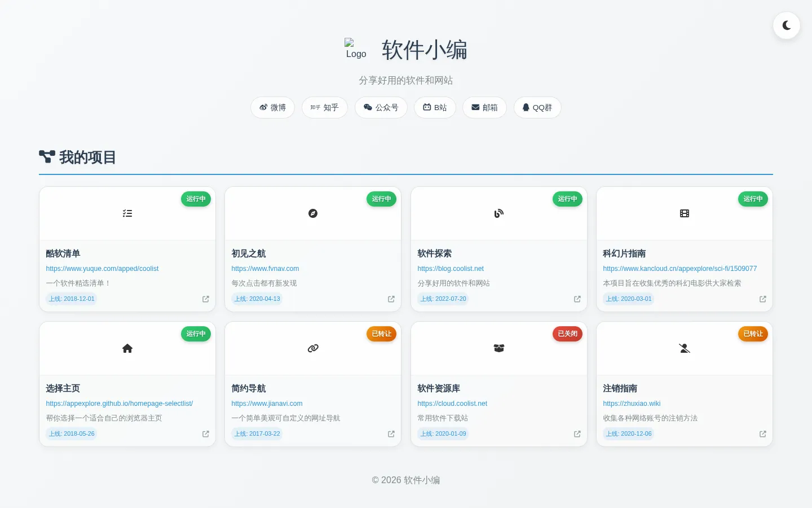Screen dimensions: 812x508
Task: Visit the kancloud.cn sci-fi link
Action: (680, 269)
